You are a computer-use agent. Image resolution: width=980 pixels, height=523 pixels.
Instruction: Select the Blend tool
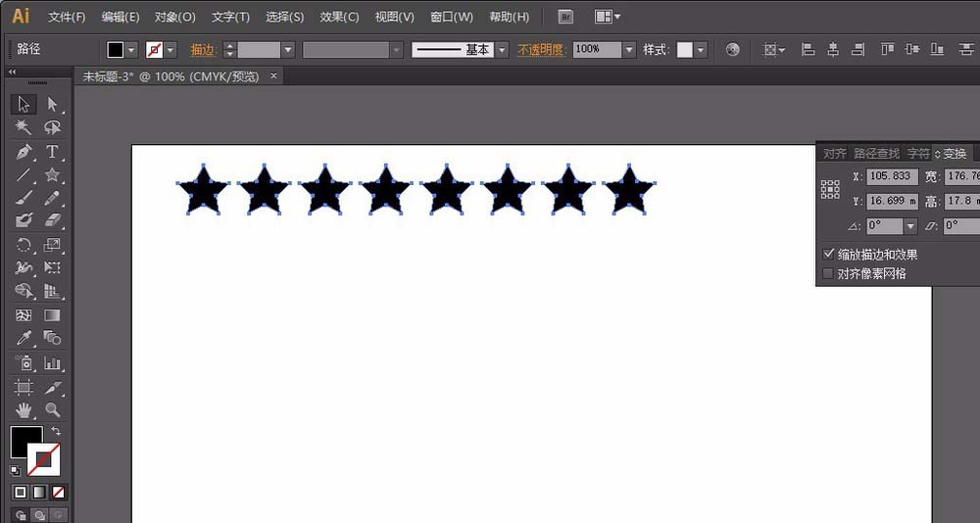tap(53, 338)
